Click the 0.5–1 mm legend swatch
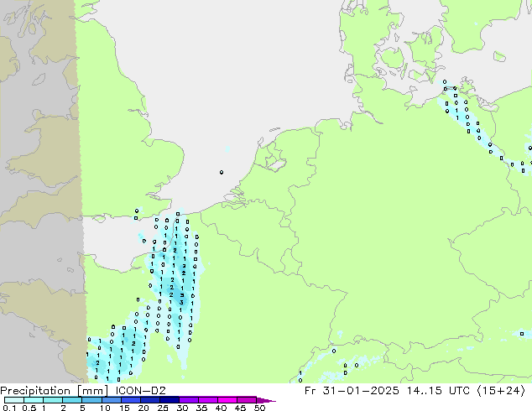 pos(34,400)
